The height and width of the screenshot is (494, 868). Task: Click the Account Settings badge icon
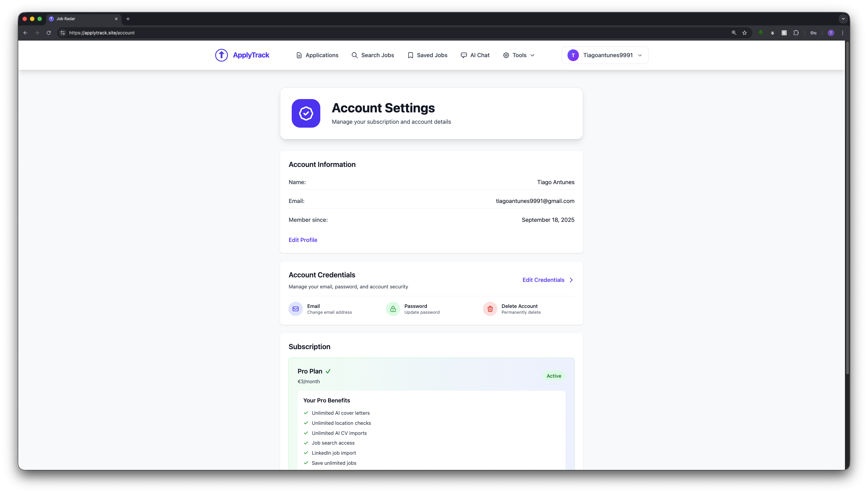pyautogui.click(x=306, y=113)
